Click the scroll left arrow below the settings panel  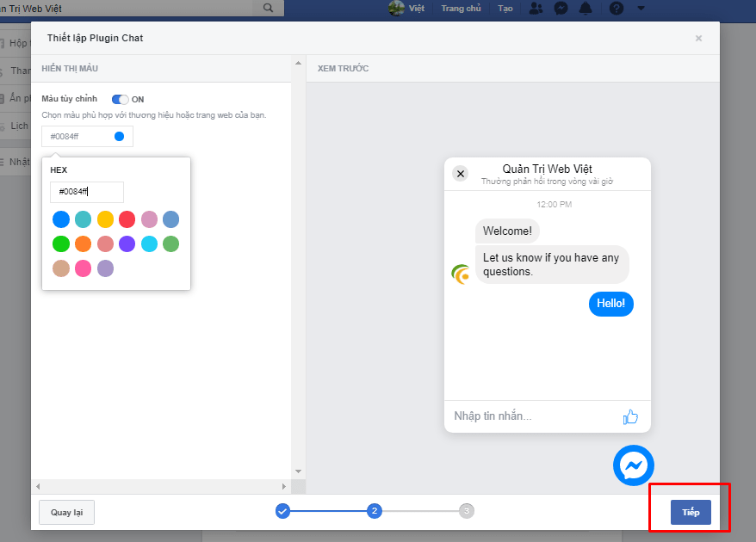[x=38, y=487]
